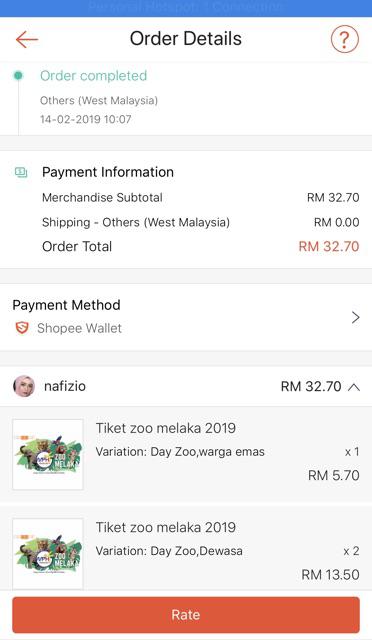The image size is (372, 640).
Task: Open Dewasa ticket thumbnail image
Action: 48,553
